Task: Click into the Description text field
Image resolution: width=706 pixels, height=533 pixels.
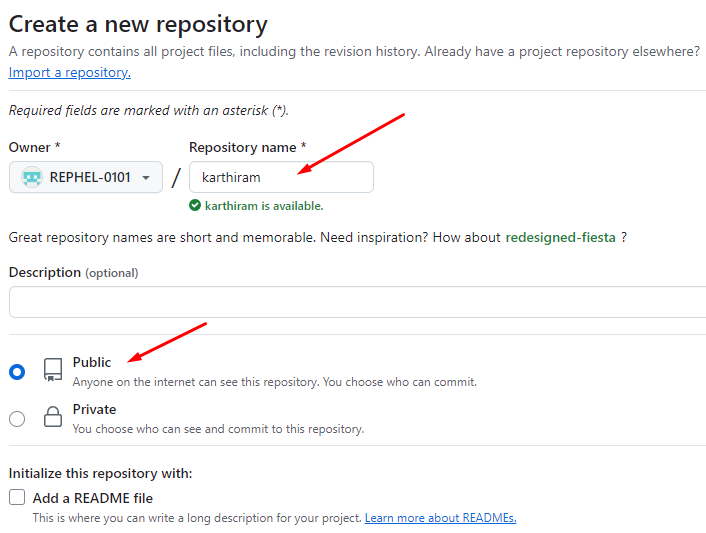Action: 357,302
